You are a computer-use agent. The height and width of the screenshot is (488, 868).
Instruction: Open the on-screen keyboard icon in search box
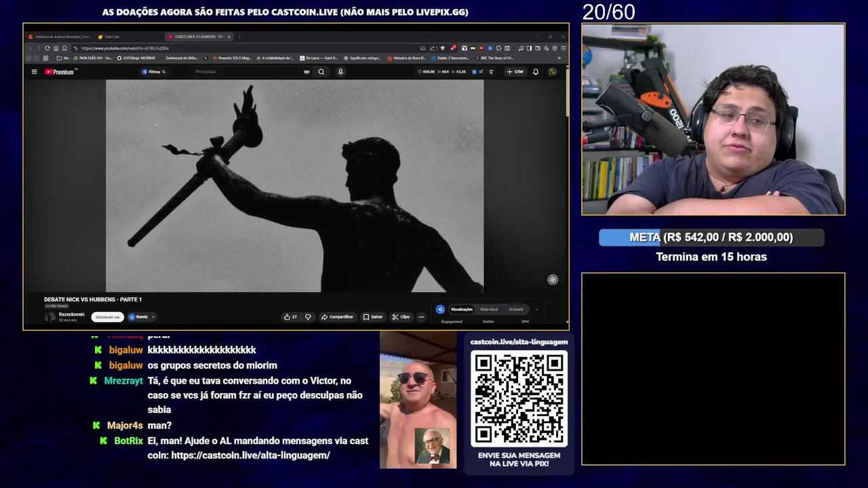point(307,72)
